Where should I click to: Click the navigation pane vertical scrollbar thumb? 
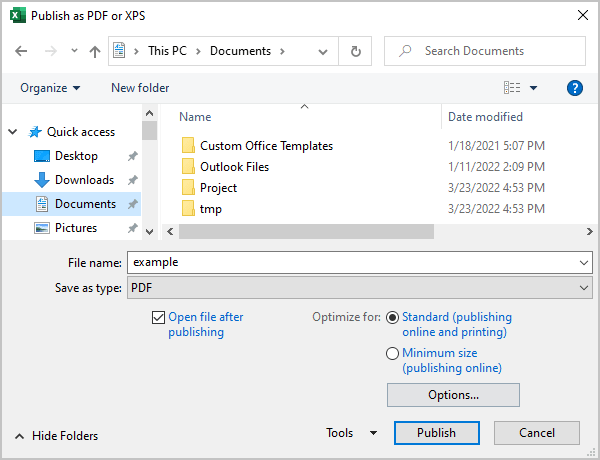(x=149, y=130)
